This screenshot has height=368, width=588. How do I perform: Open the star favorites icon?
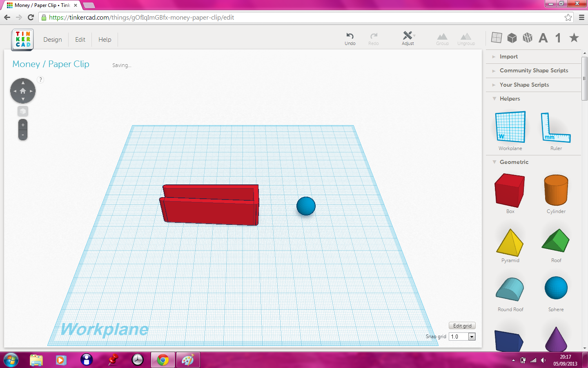click(574, 38)
